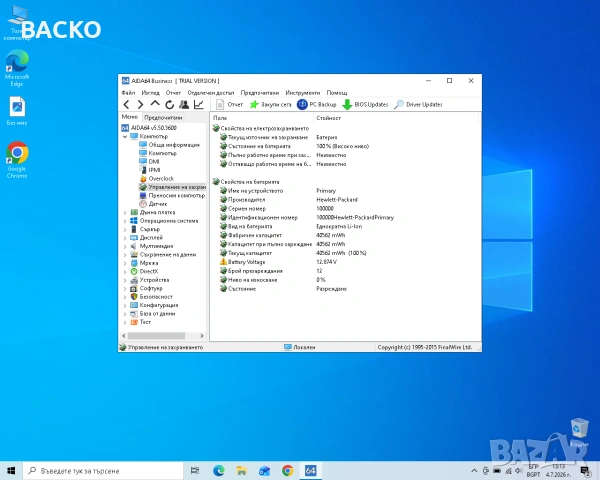Open Driver Updates from the toolbar

click(418, 104)
